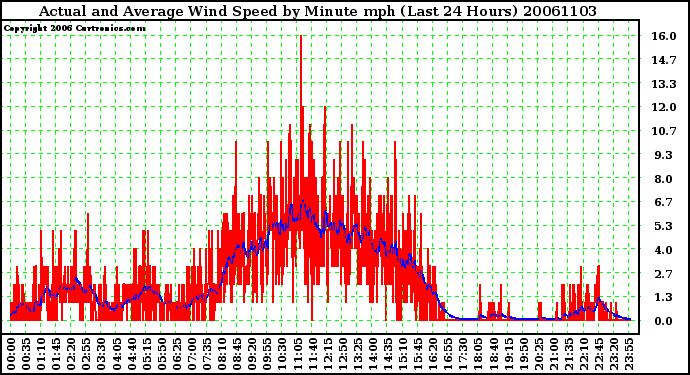The image size is (690, 375).
Task: Click the 11:40 time label
Action: pyautogui.click(x=312, y=354)
